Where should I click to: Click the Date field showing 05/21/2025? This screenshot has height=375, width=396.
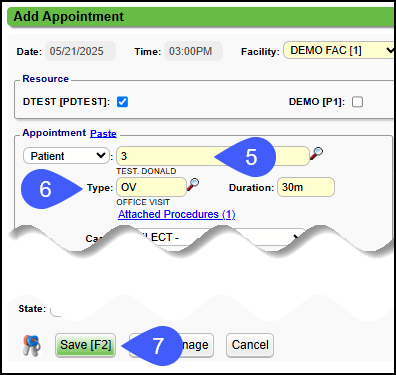point(80,51)
